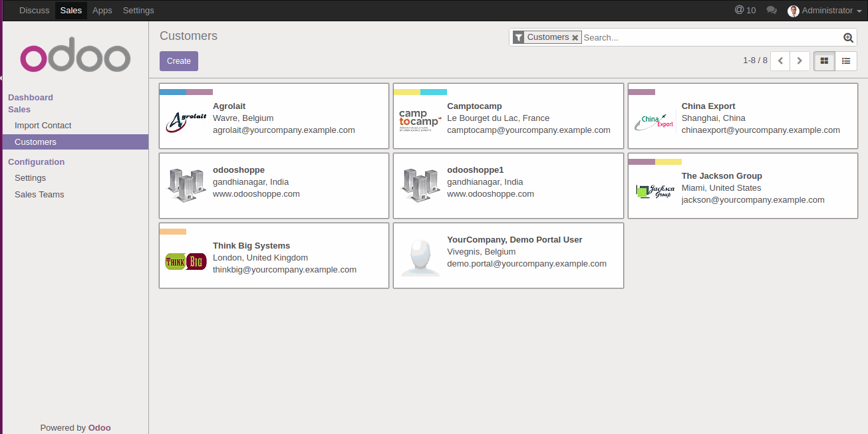Open the conversations chat icon
Screen dimensions: 868x434
(x=772, y=11)
